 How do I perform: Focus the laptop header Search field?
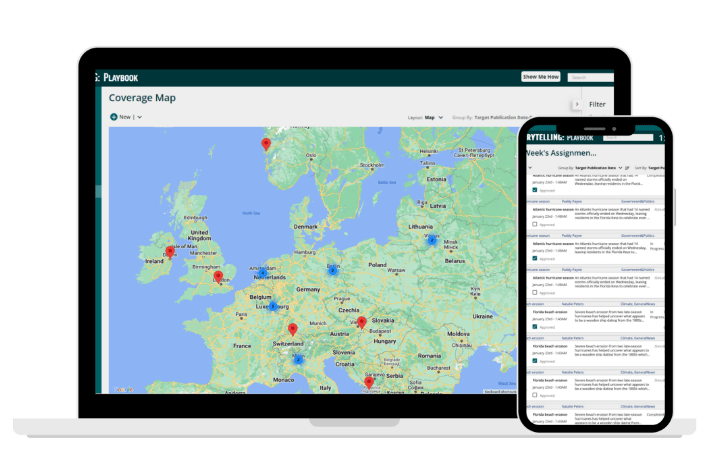tap(591, 77)
